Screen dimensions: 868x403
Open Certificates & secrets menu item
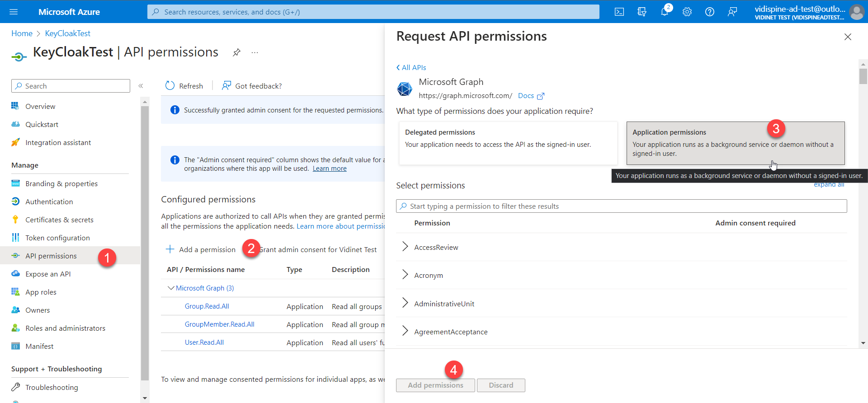pos(59,220)
